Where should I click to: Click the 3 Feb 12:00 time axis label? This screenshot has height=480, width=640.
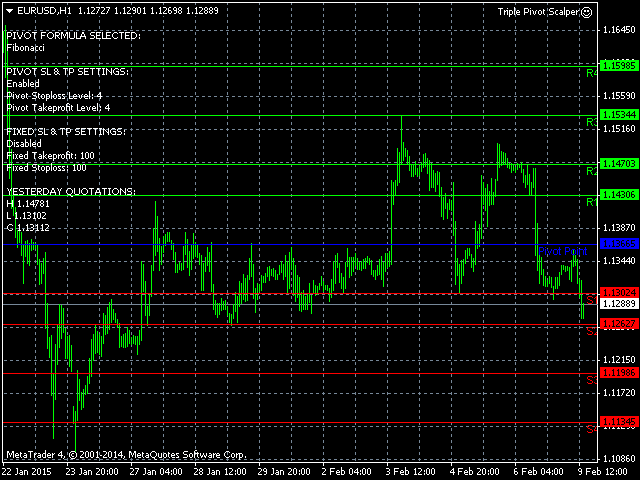[410, 472]
